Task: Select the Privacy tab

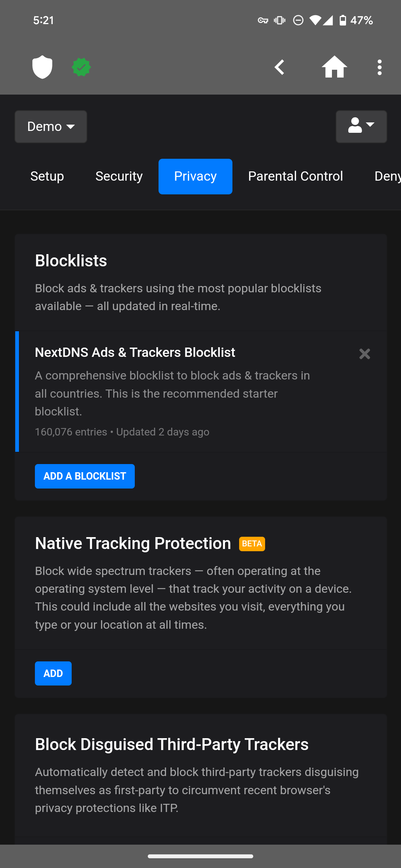Action: point(195,177)
